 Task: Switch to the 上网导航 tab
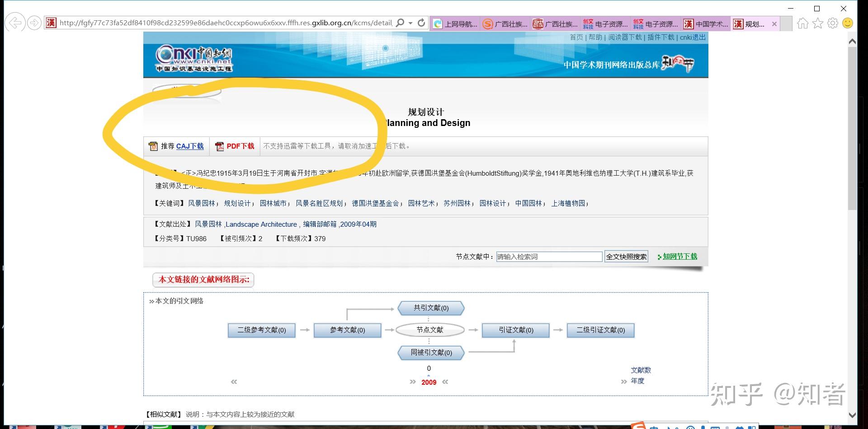pos(455,24)
